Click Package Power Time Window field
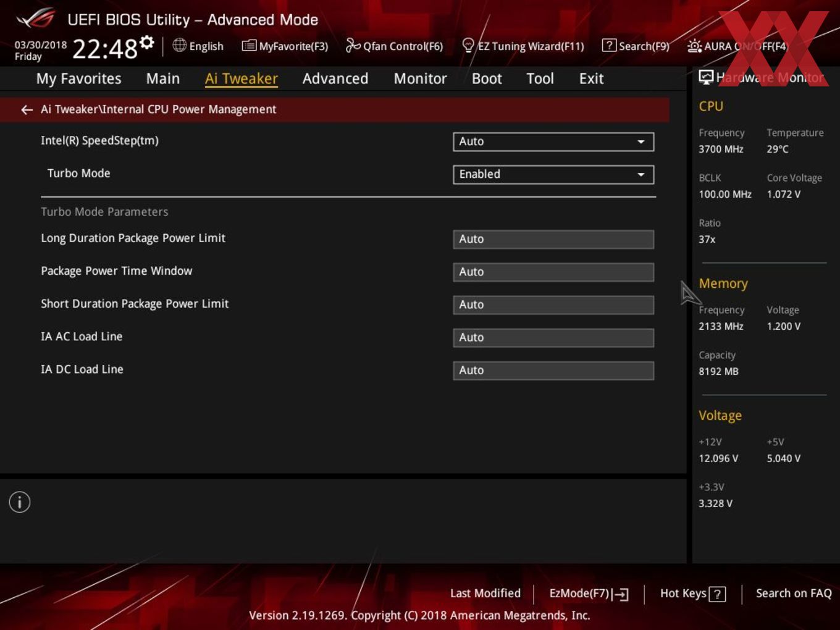 (x=553, y=272)
